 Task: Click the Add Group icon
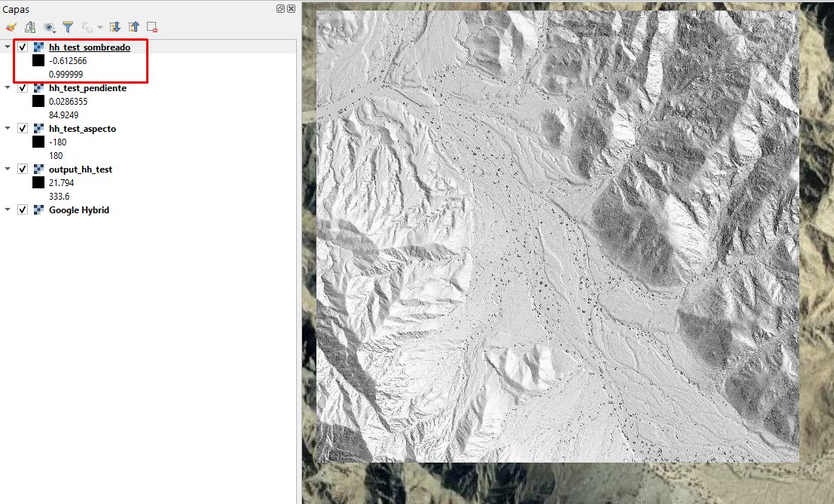30,26
